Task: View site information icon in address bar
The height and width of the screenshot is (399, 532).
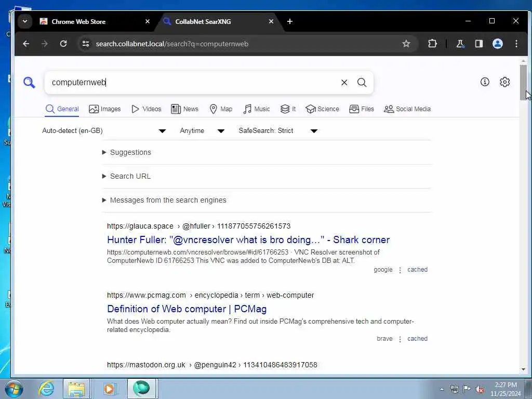Action: tap(86, 44)
